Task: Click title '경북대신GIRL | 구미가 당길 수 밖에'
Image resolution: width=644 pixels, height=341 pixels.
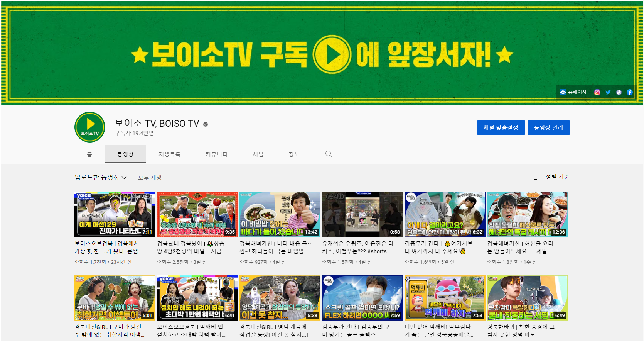Action: point(110,331)
